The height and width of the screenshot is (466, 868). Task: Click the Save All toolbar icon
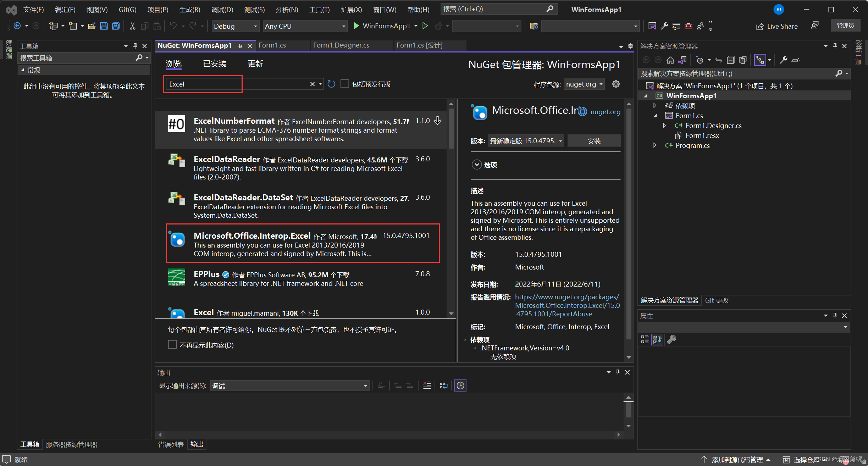point(116,26)
